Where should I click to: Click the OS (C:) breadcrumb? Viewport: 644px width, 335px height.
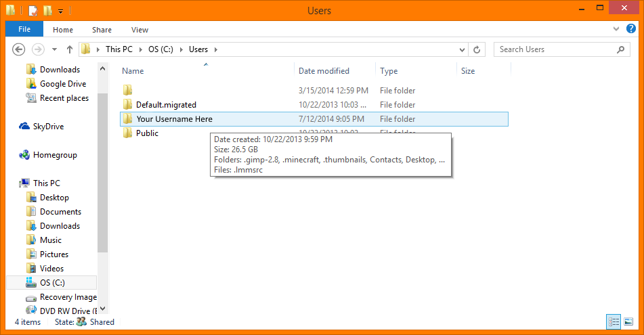tap(160, 49)
